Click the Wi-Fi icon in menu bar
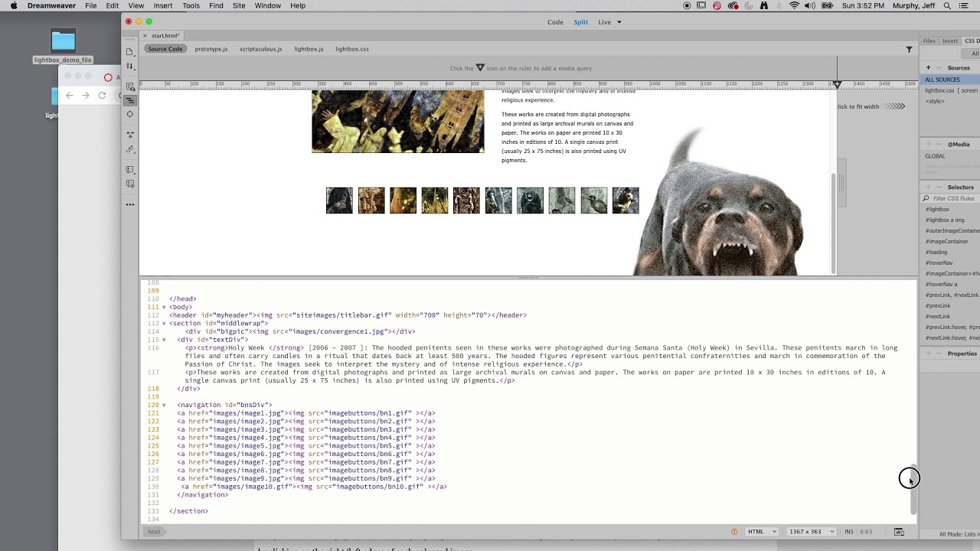 click(794, 5)
